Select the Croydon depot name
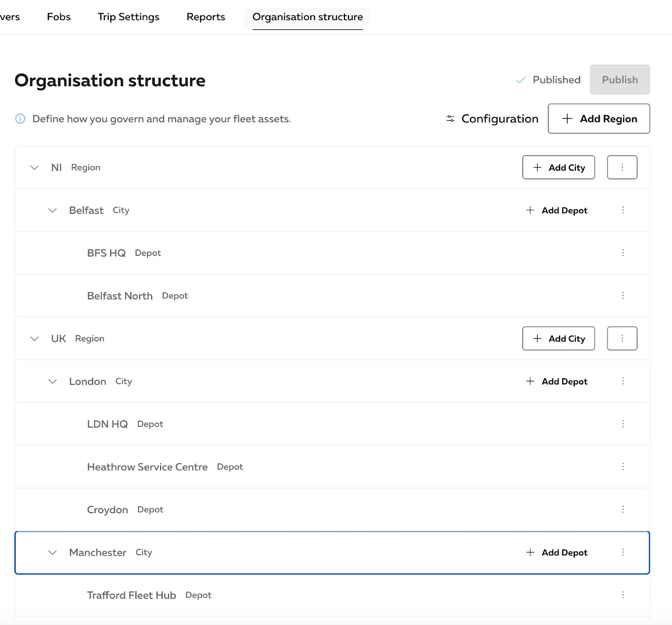Viewport: 672px width, 625px height. [108, 510]
